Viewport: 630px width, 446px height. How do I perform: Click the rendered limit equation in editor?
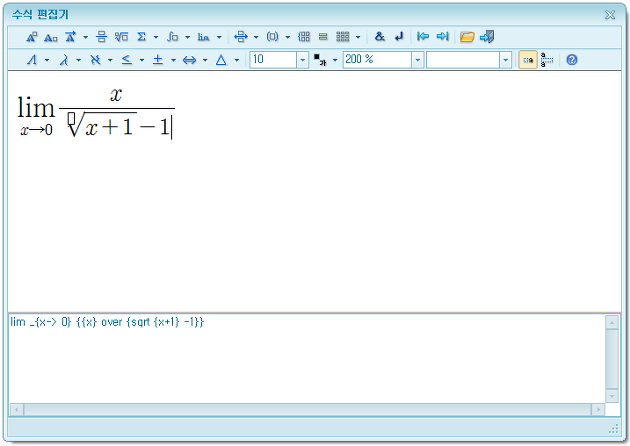pos(96,113)
